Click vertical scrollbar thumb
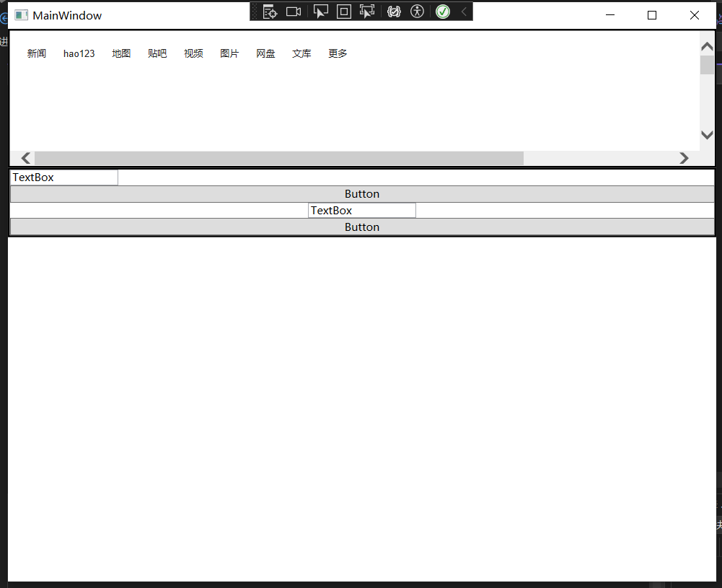 pyautogui.click(x=707, y=65)
